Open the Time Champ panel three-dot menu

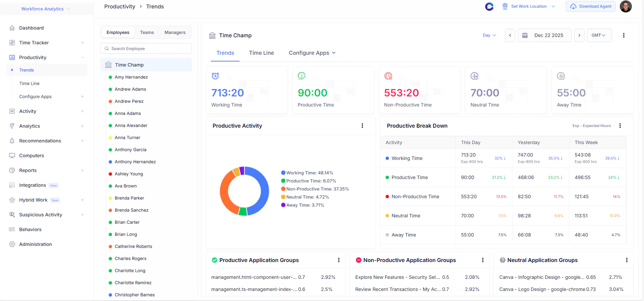624,35
